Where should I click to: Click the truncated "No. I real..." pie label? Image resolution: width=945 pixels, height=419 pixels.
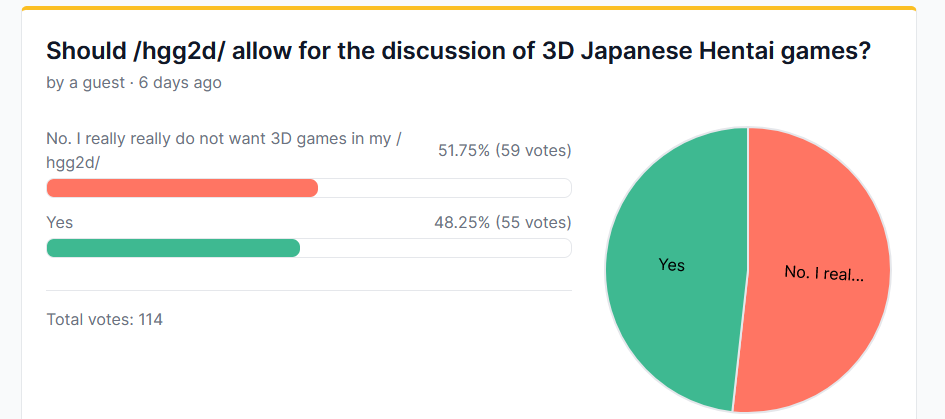tap(823, 273)
